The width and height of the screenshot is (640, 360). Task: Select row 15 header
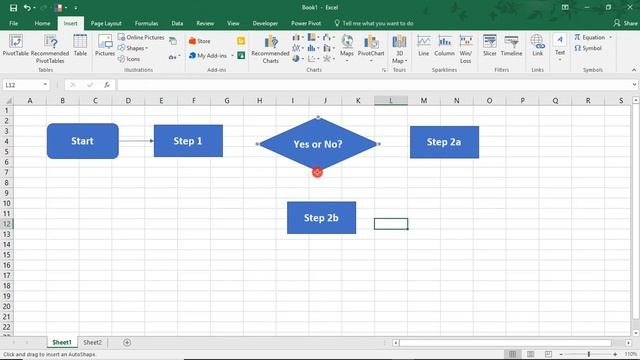pyautogui.click(x=7, y=255)
